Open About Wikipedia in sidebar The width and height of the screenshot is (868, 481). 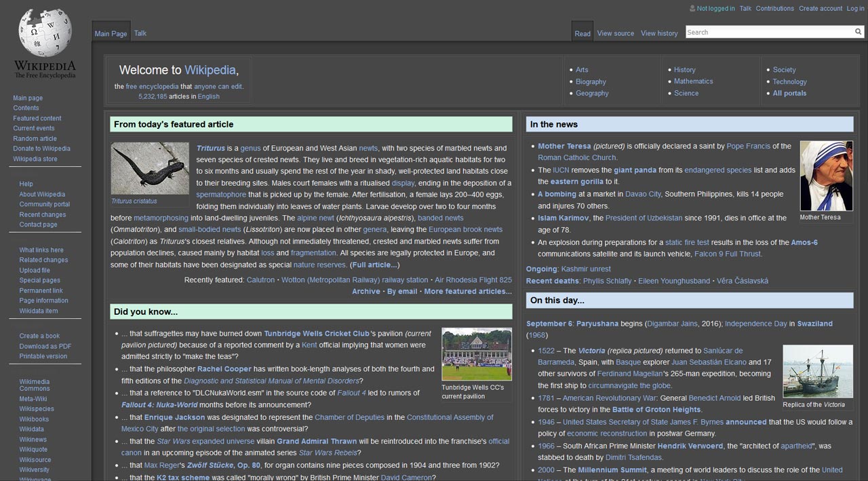[x=42, y=194]
